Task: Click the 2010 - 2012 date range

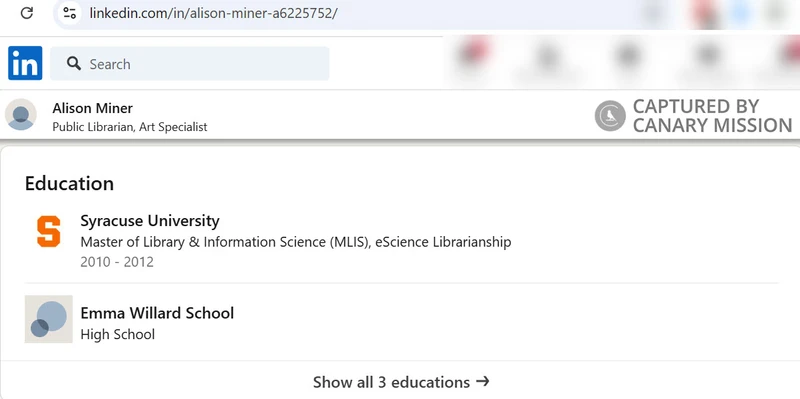Action: pos(117,262)
